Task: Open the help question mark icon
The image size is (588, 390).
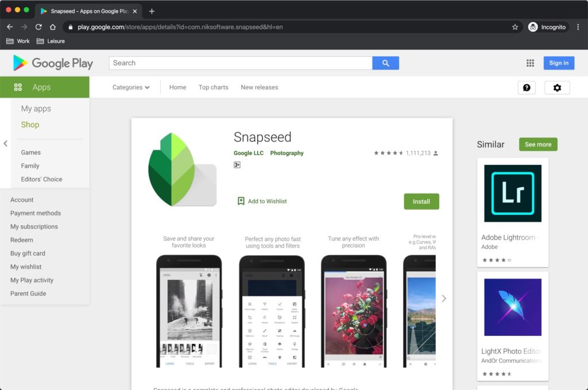Action: [x=527, y=87]
